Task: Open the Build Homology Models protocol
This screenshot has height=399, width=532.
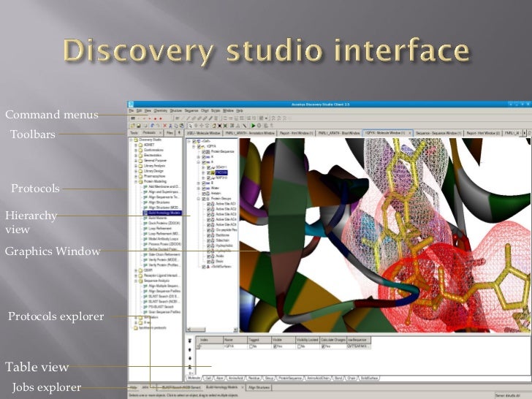Action: [162, 212]
